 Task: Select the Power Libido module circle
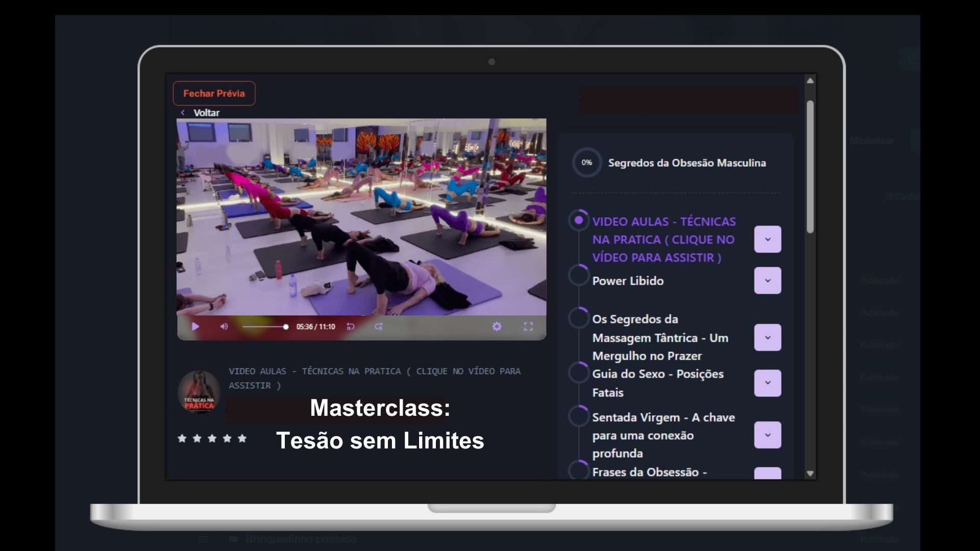[579, 275]
